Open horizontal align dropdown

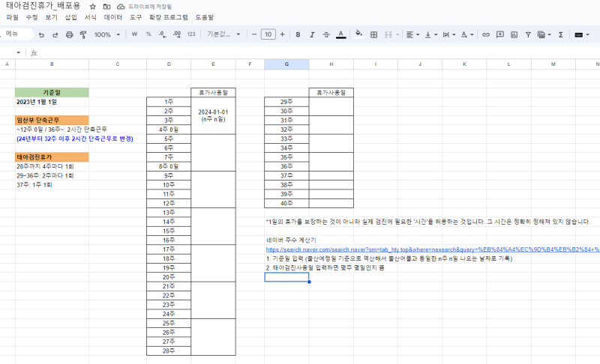coord(412,34)
